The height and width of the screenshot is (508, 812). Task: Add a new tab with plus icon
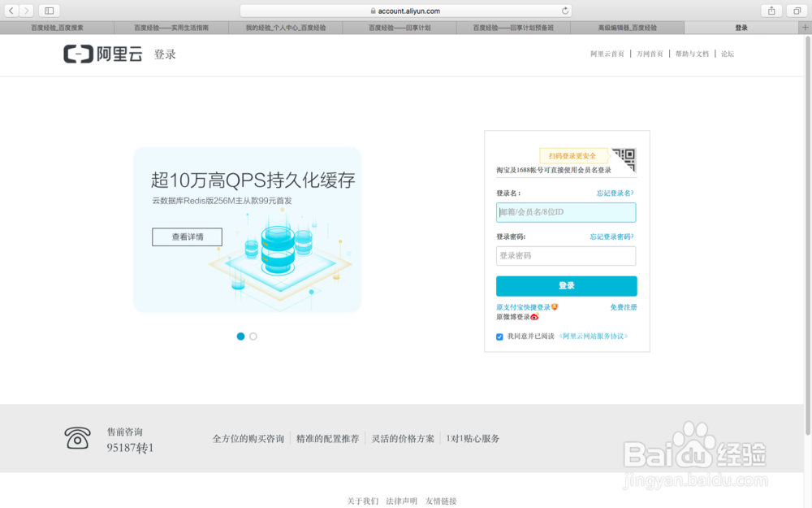point(806,28)
